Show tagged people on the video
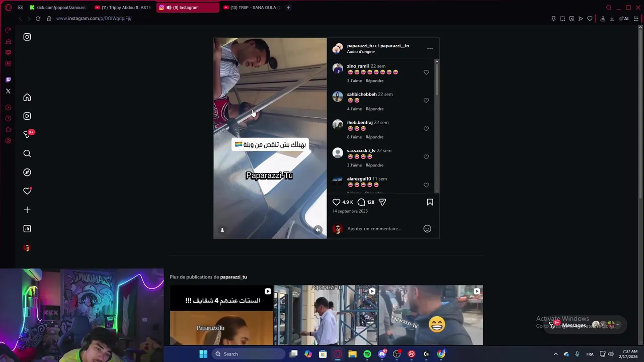Screen dimensions: 644x362 [x=222, y=230]
